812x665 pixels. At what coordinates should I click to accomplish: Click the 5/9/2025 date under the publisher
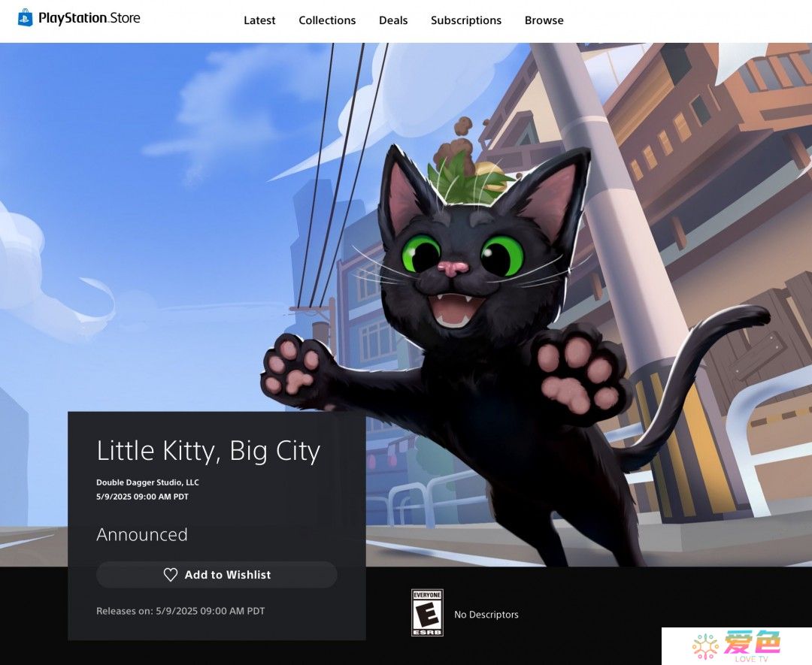tap(142, 497)
